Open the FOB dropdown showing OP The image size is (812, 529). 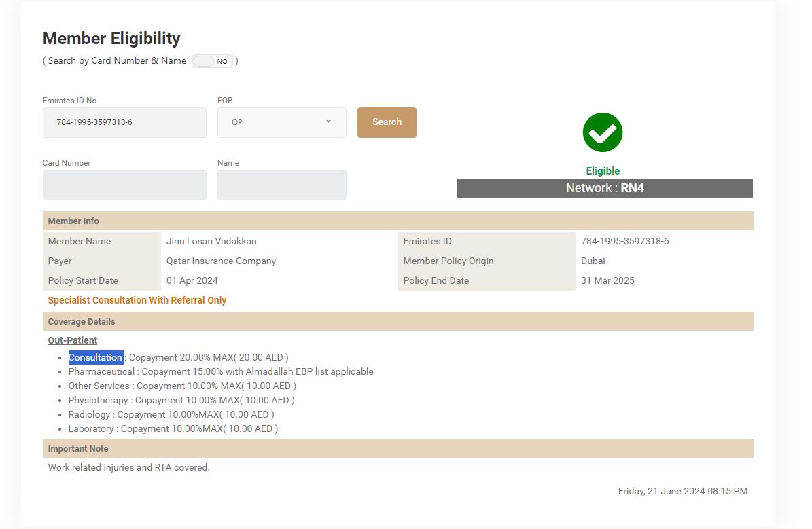(281, 122)
